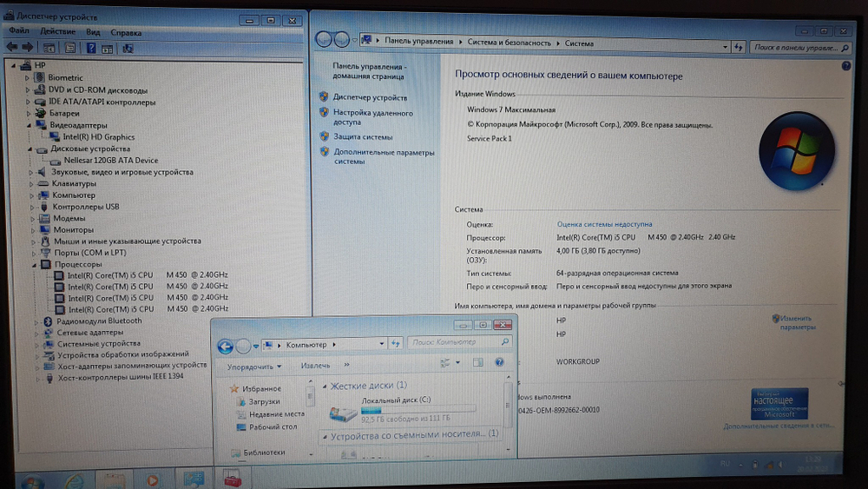
Task: Open Панель управления домашняя страница link
Action: tap(369, 71)
